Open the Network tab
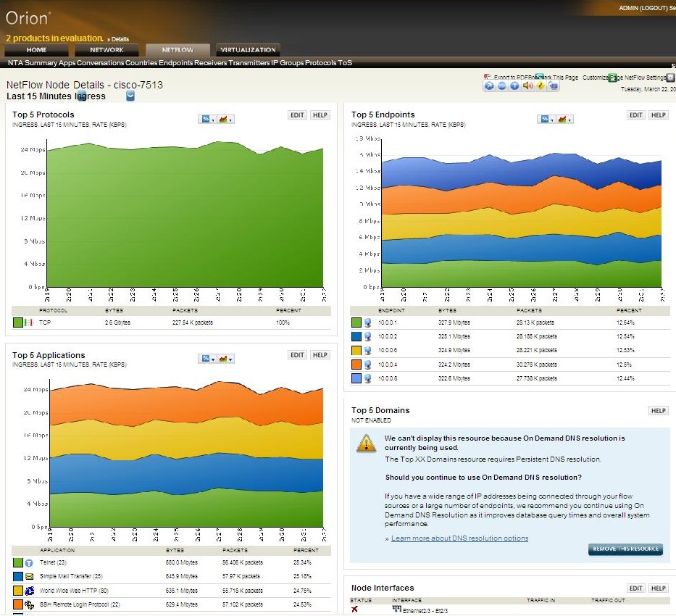The height and width of the screenshot is (616, 676). (x=107, y=50)
